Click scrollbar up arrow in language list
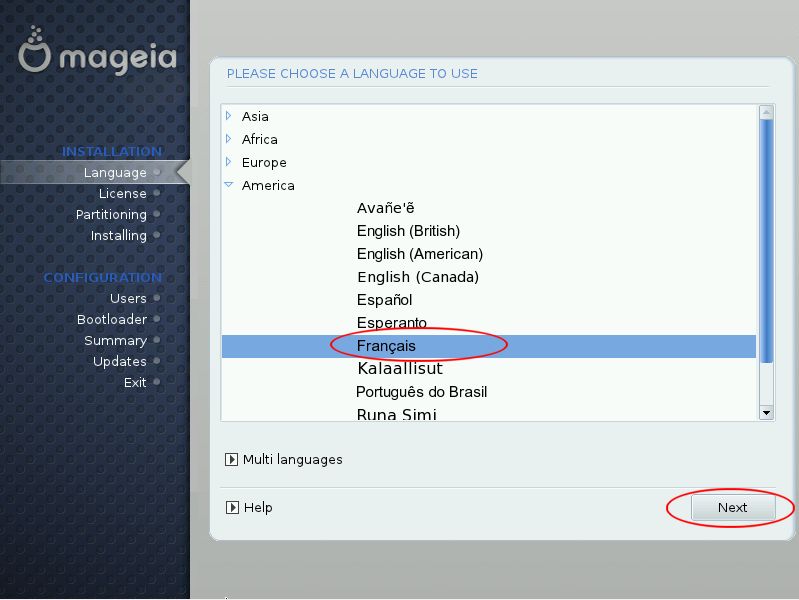 [766, 112]
